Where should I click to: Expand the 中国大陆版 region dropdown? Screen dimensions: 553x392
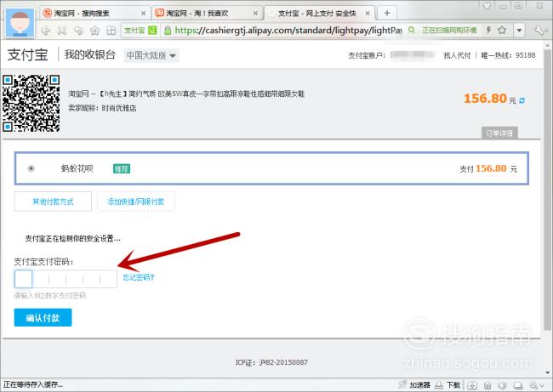[151, 55]
